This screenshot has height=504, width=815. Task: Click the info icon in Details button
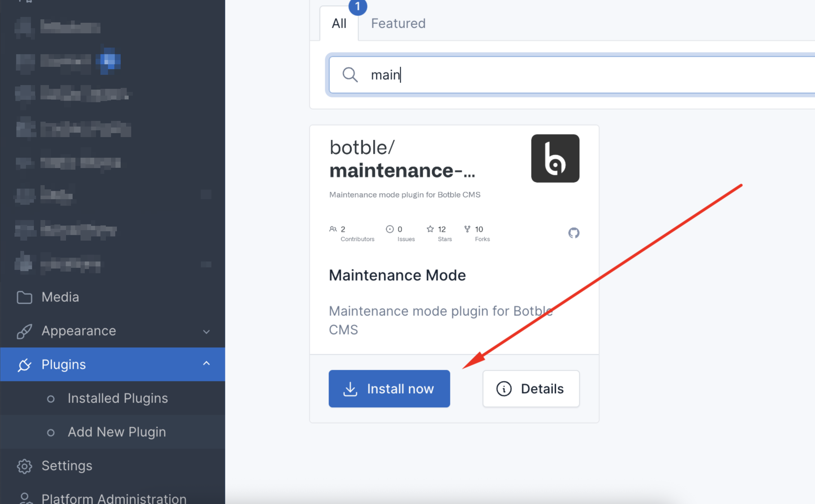(504, 389)
